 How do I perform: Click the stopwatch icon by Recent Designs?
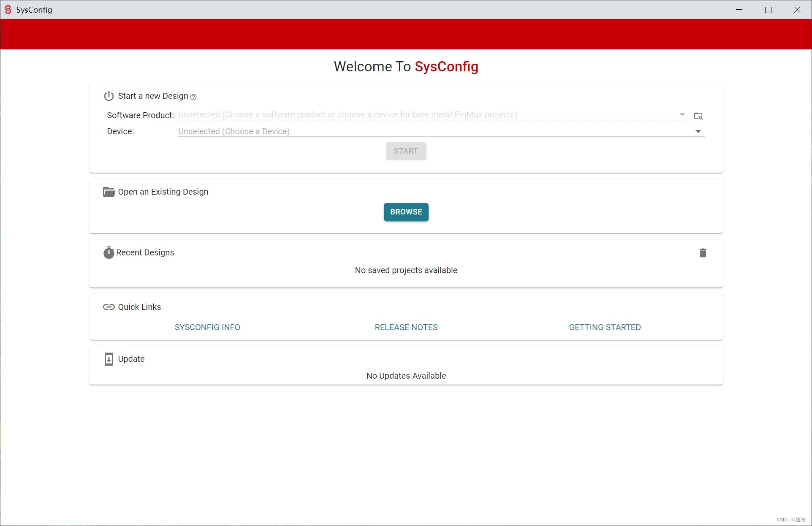pyautogui.click(x=109, y=252)
